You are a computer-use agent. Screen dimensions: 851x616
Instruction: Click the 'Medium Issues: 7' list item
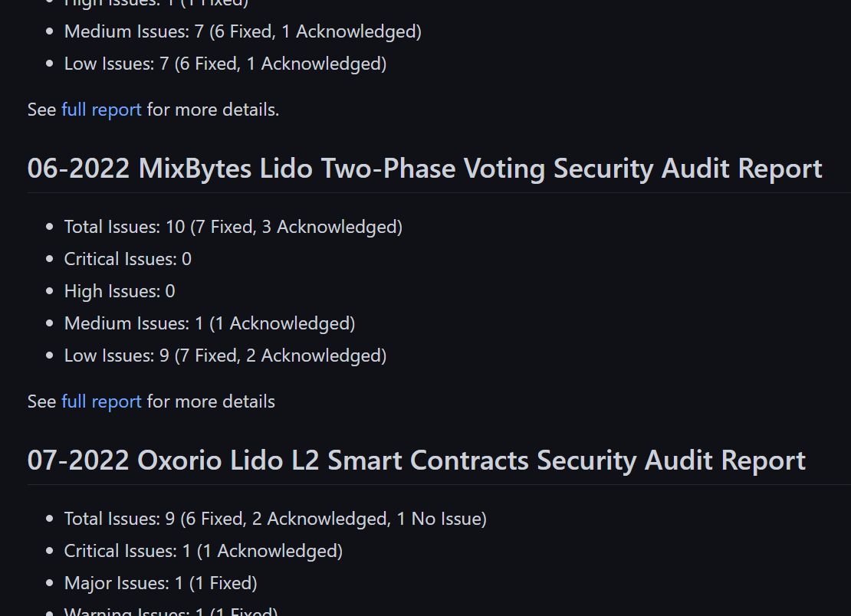click(242, 31)
